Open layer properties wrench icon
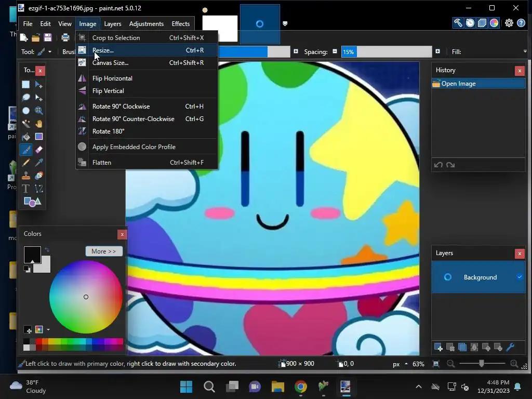532x399 pixels. point(510,348)
